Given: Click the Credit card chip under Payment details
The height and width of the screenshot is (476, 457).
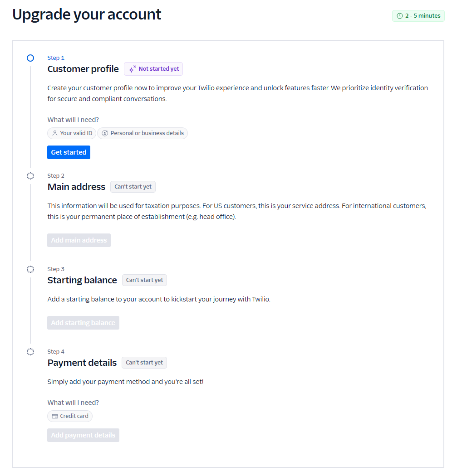Looking at the screenshot, I should pyautogui.click(x=69, y=416).
